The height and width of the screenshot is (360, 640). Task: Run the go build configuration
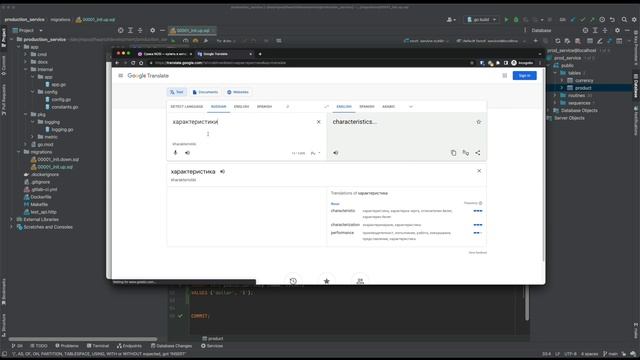[507, 20]
